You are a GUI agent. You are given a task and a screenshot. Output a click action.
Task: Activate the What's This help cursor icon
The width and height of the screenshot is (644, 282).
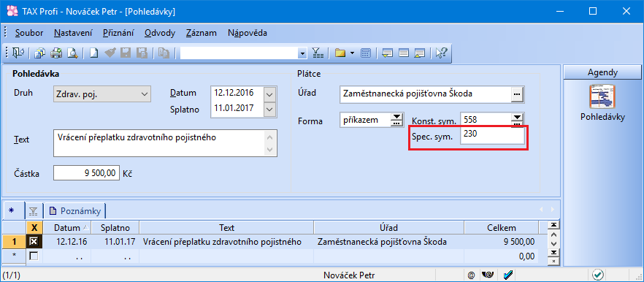[x=442, y=53]
